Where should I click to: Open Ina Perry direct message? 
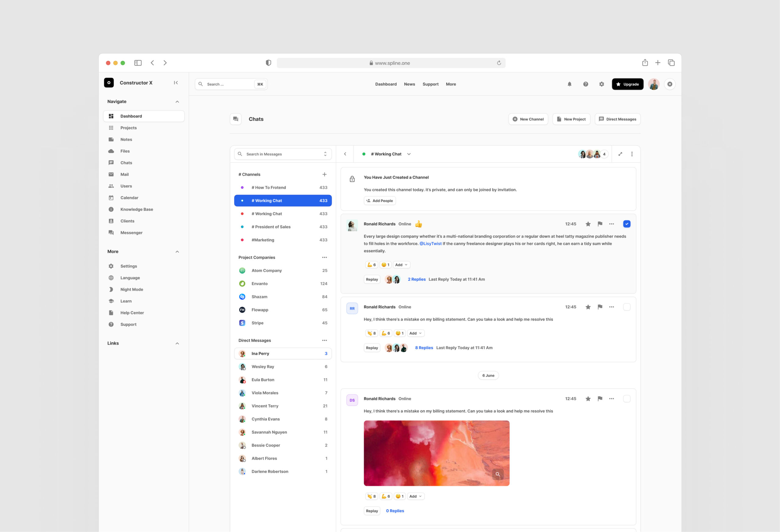click(x=283, y=354)
